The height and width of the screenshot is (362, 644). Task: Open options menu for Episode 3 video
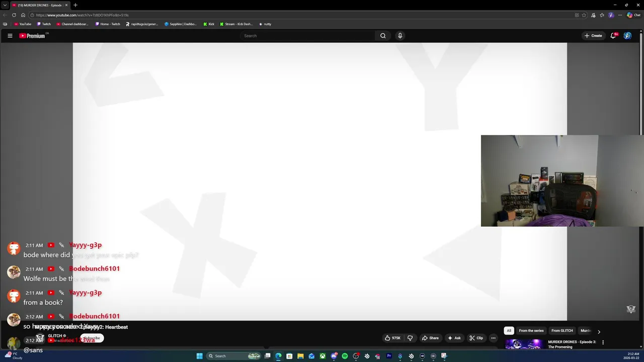(603, 342)
